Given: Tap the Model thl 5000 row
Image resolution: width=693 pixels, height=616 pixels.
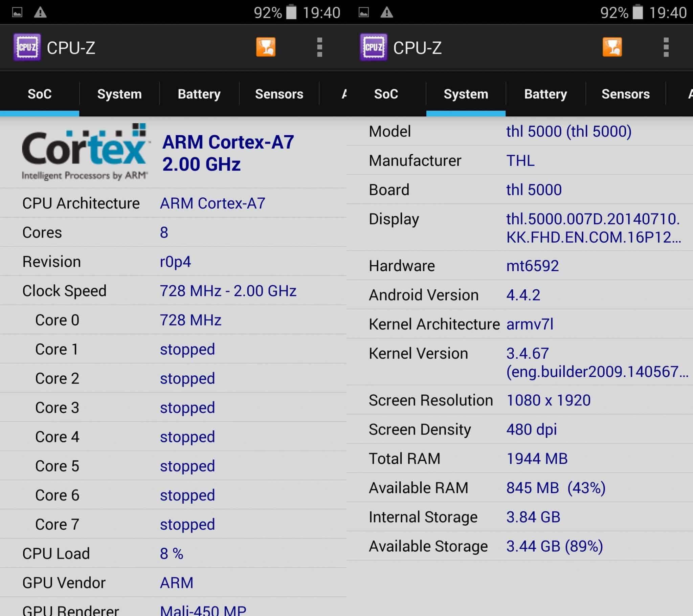Looking at the screenshot, I should point(520,131).
